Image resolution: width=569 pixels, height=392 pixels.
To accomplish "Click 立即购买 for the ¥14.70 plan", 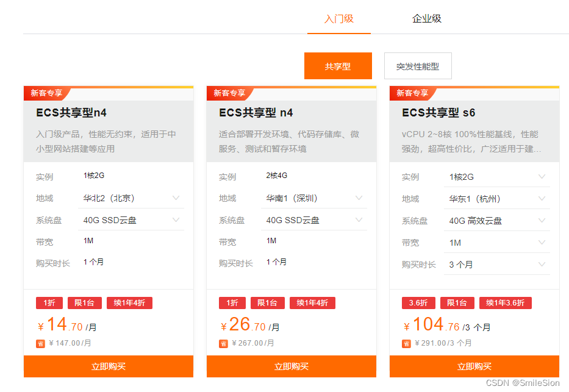I will pos(109,366).
